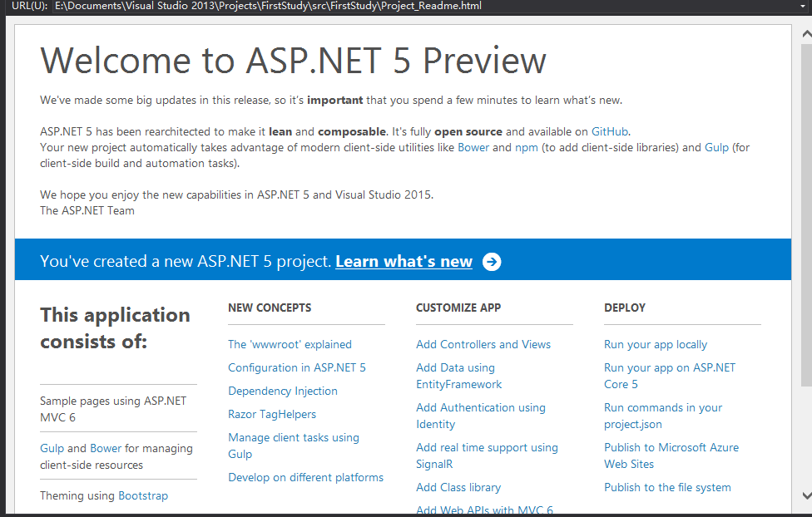The image size is (812, 517).
Task: Open Razor TagHelpers link
Action: click(x=272, y=415)
